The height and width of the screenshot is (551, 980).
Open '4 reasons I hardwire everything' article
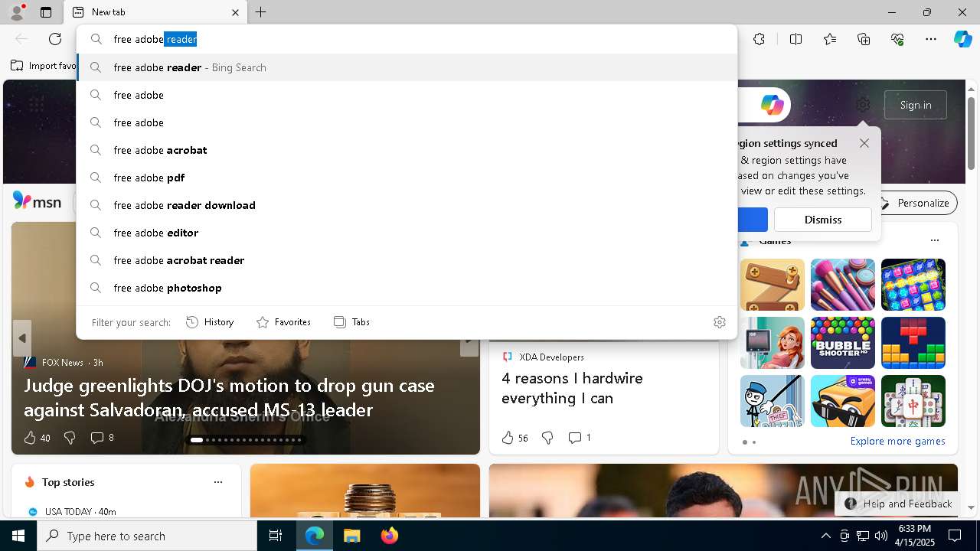[x=572, y=388]
